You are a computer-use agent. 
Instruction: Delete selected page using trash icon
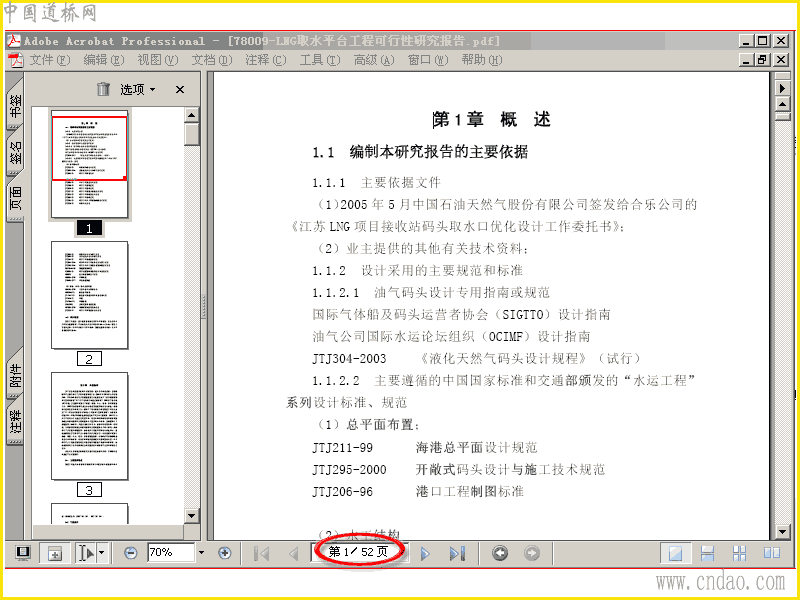tap(104, 89)
